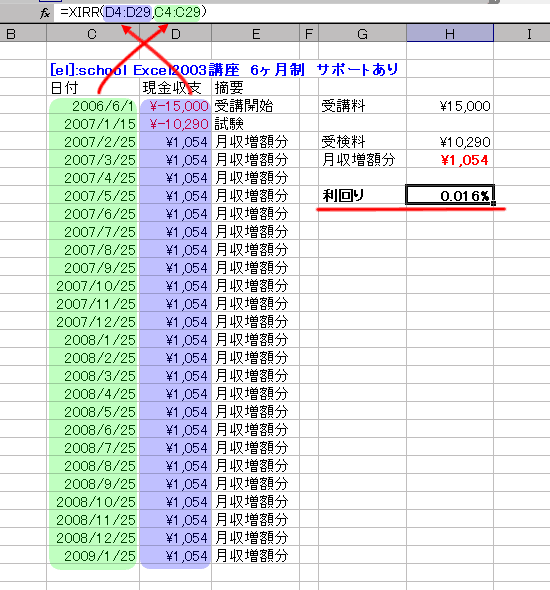Image resolution: width=550 pixels, height=590 pixels.
Task: Click the 摘要 header cell
Action: coord(255,88)
